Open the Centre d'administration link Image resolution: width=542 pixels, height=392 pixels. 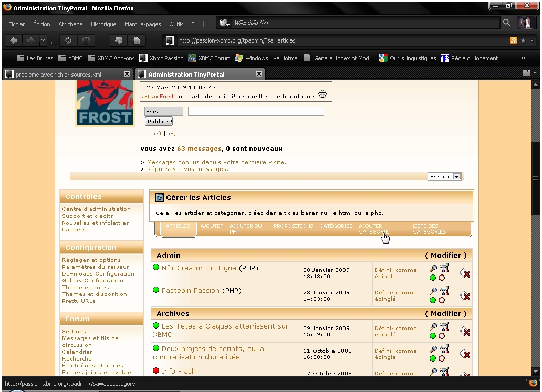[x=96, y=209]
